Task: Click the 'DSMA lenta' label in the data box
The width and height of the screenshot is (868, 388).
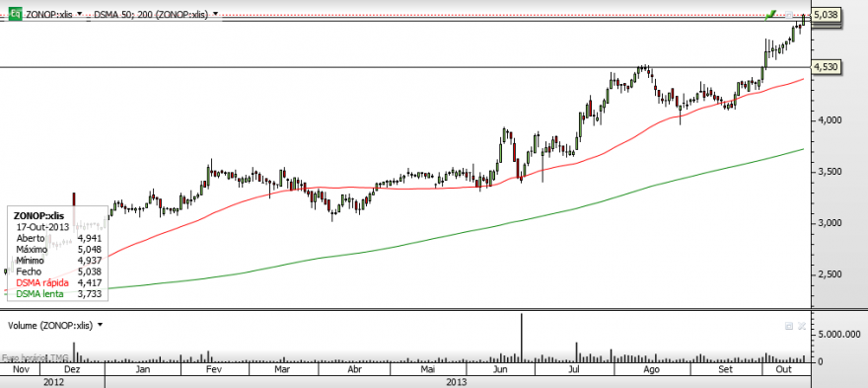Action: [39, 294]
